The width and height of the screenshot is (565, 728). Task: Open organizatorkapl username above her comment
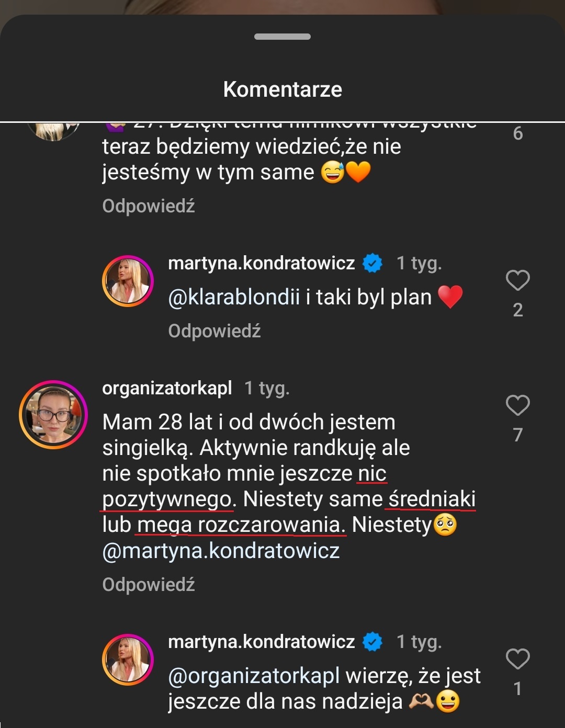[167, 388]
